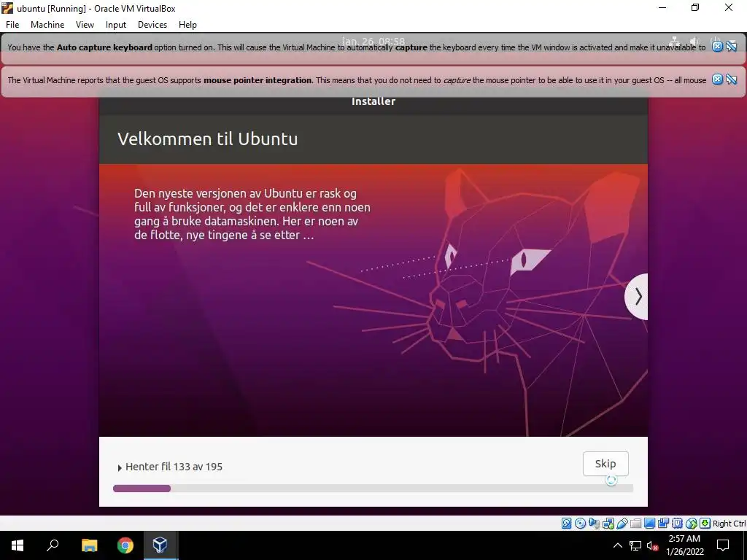Click the Ubuntu top bar clock 'jan. 26 08:58'
This screenshot has height=560, width=747.
tap(373, 42)
